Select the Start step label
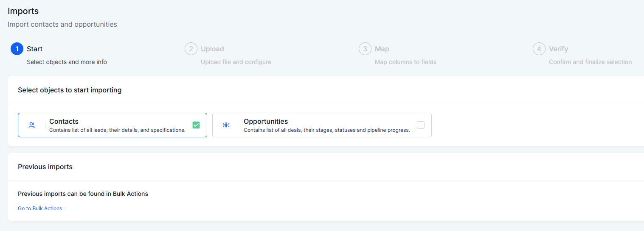Image resolution: width=644 pixels, height=231 pixels. coord(34,49)
